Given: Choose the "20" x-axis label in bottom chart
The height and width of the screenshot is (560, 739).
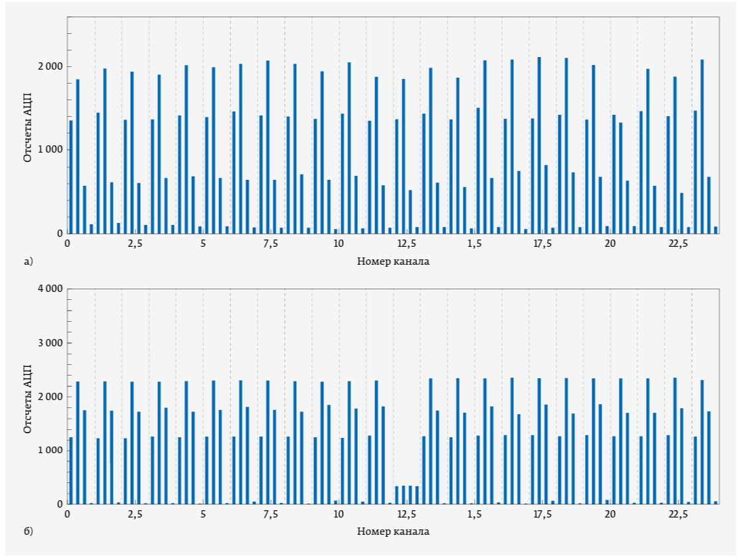Looking at the screenshot, I should coord(610,514).
